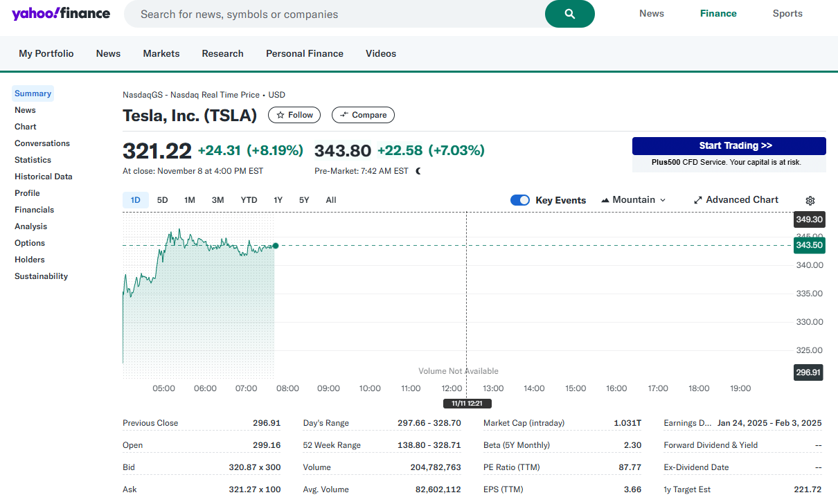The height and width of the screenshot is (504, 838).
Task: Click the green search magnifier button
Action: tap(569, 14)
